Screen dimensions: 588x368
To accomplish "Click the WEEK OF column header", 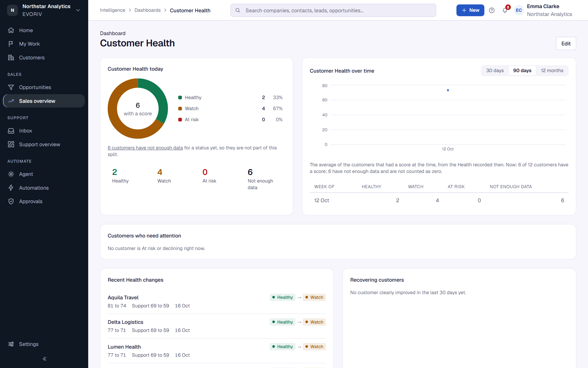I will (324, 187).
